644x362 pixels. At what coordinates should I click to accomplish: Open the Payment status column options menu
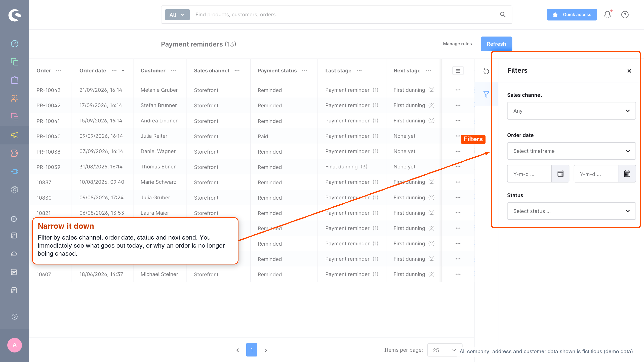(x=304, y=71)
